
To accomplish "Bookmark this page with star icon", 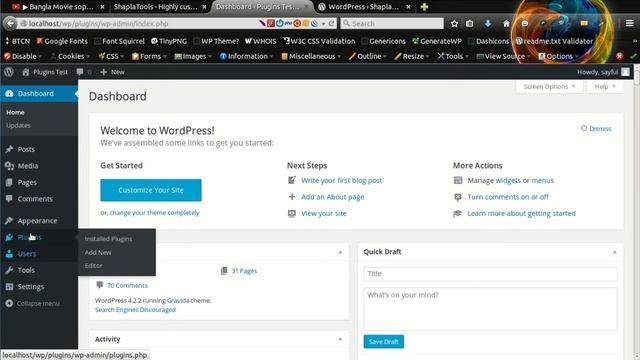I will pyautogui.click(x=454, y=23).
